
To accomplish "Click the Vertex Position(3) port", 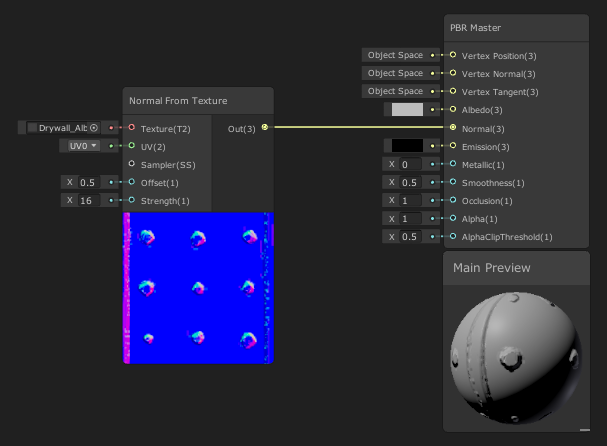I will click(x=453, y=56).
